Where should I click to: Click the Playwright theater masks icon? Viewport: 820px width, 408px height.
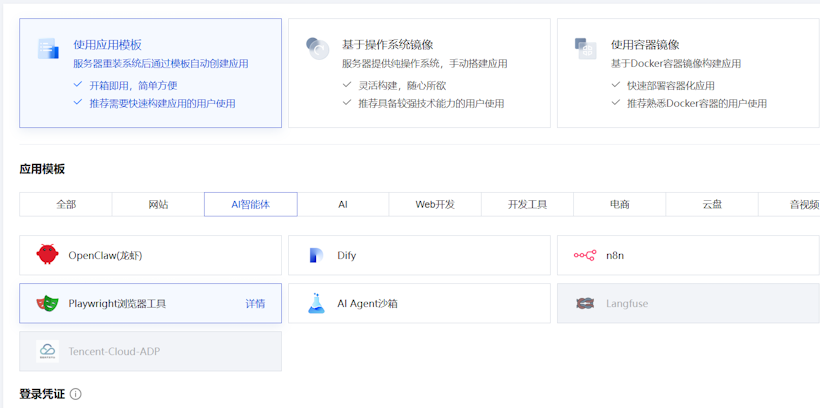(x=48, y=303)
